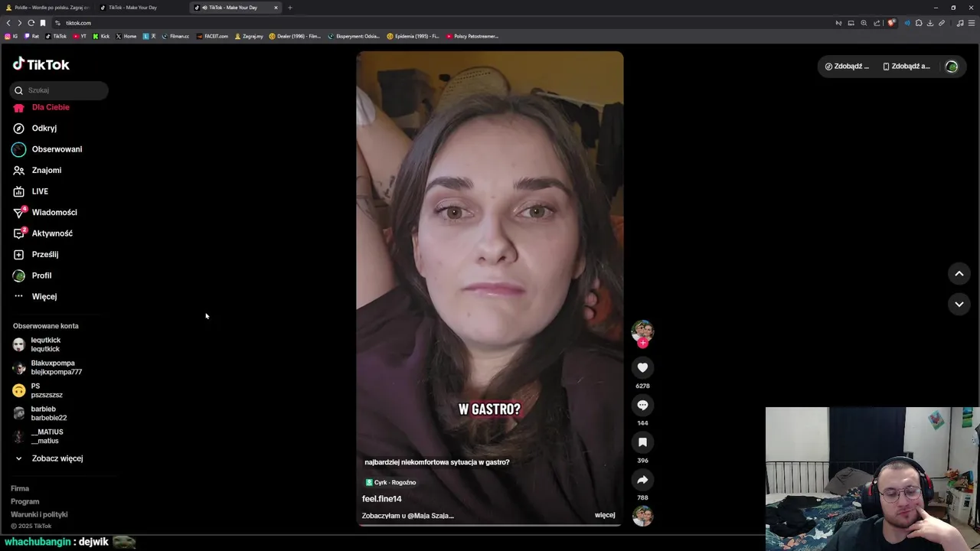Share video using the arrow icon
Screen dimensions: 980x551
pos(642,480)
